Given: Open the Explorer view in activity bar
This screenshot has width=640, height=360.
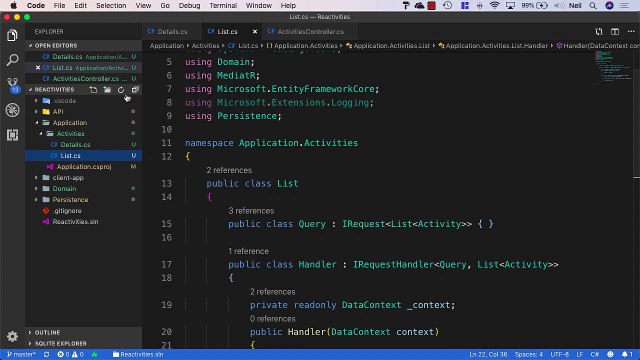Looking at the screenshot, I should tap(12, 36).
